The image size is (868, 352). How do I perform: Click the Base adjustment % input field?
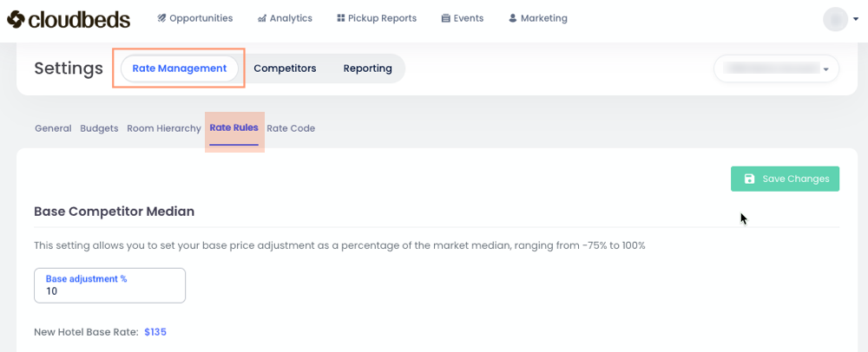(x=109, y=291)
